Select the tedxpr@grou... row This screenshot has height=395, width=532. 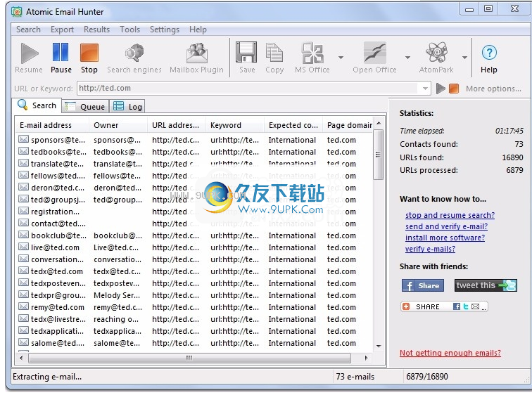194,295
